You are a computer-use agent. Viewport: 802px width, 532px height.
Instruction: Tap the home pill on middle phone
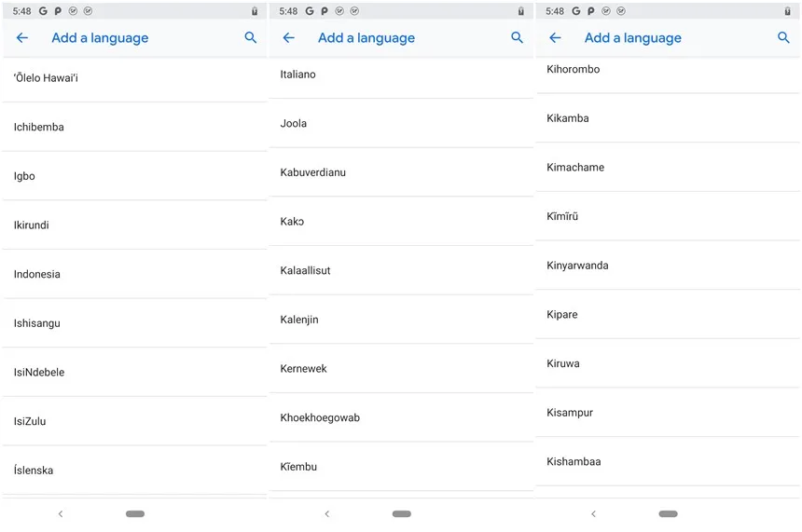click(402, 513)
